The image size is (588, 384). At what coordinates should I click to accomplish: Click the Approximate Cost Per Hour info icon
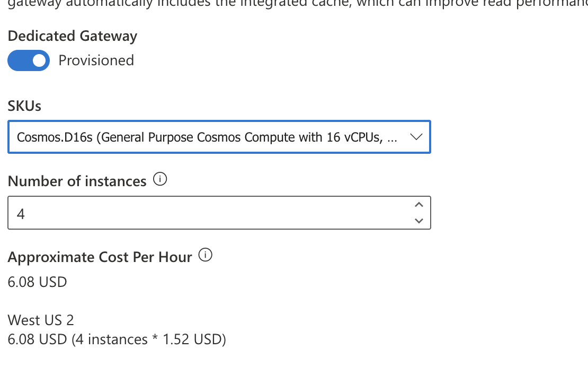coord(206,255)
